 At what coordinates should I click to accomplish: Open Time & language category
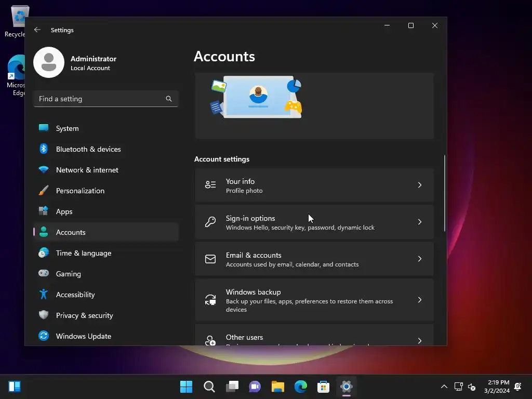point(106,253)
